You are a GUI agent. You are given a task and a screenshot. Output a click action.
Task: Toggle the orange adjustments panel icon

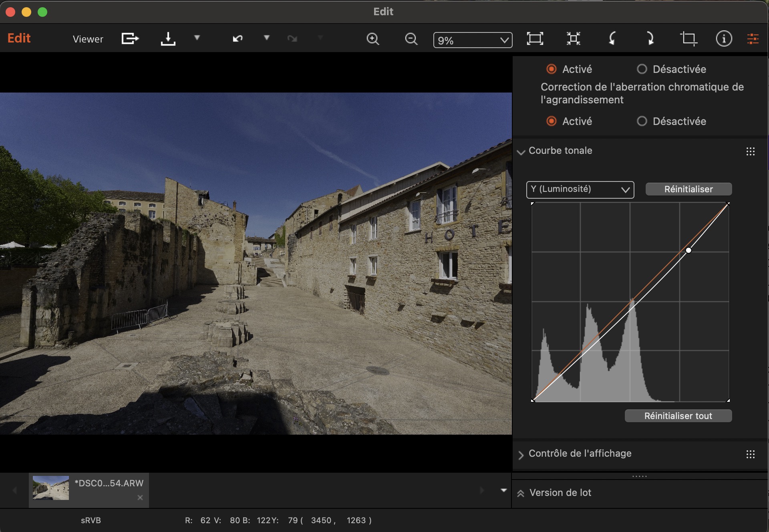(x=753, y=39)
